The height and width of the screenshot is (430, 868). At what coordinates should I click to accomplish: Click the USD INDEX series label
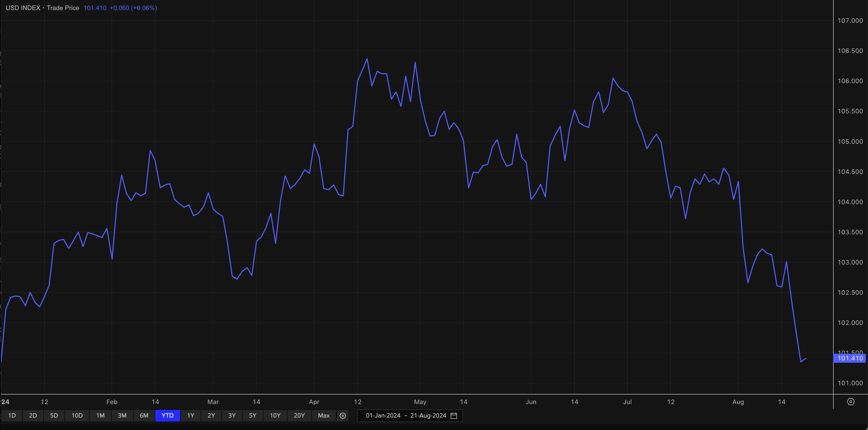(x=23, y=8)
